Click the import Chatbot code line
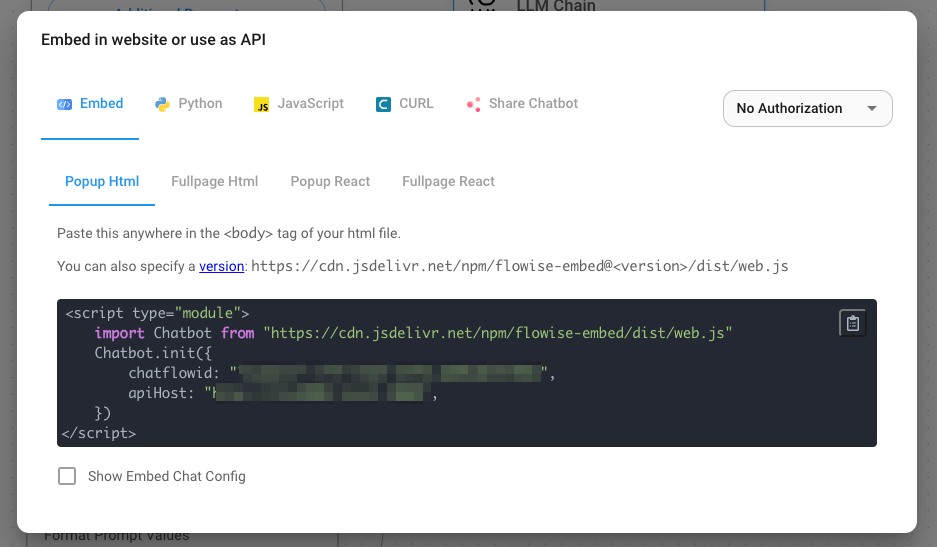The height and width of the screenshot is (547, 937). (x=413, y=333)
